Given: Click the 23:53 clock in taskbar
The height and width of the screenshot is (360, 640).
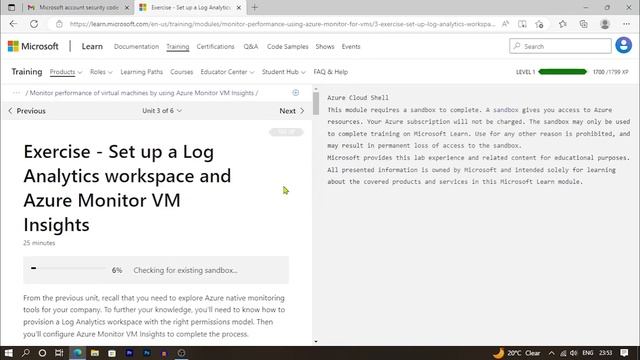Looking at the screenshot, I should [606, 353].
